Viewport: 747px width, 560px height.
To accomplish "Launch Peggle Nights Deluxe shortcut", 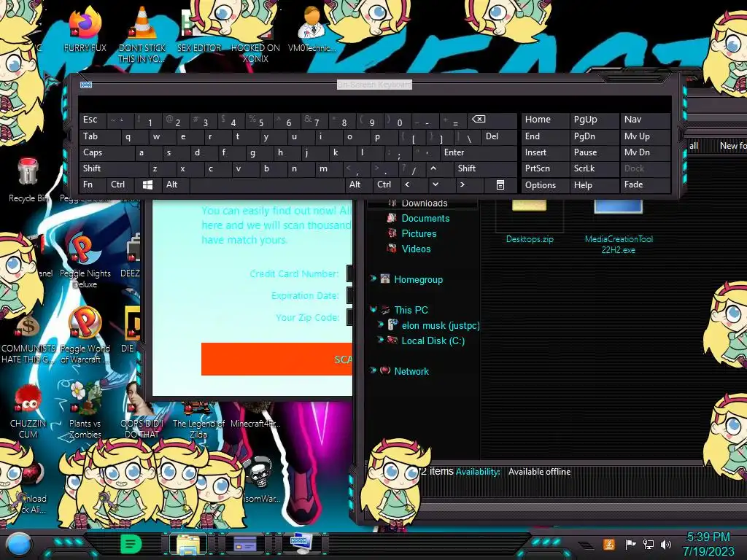I will (85, 260).
